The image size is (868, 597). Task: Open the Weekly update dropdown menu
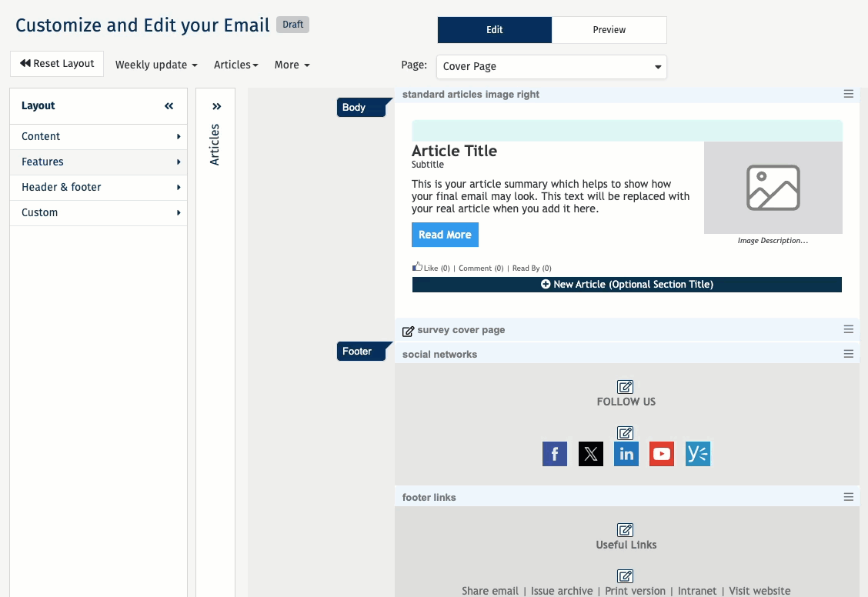156,65
